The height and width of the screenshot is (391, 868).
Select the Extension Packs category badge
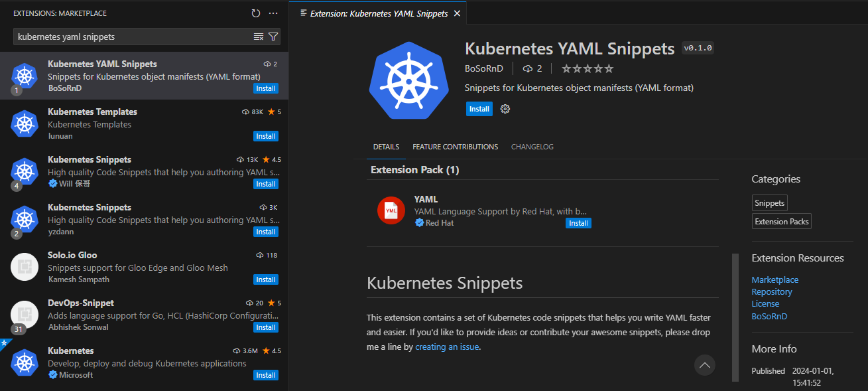(781, 221)
